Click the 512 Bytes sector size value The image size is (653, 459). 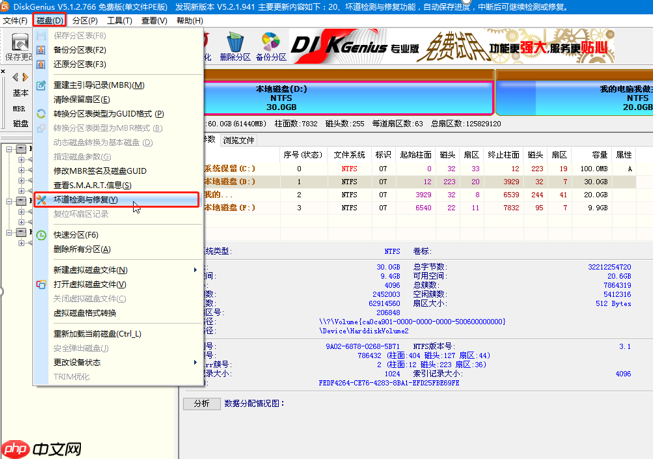click(x=613, y=304)
